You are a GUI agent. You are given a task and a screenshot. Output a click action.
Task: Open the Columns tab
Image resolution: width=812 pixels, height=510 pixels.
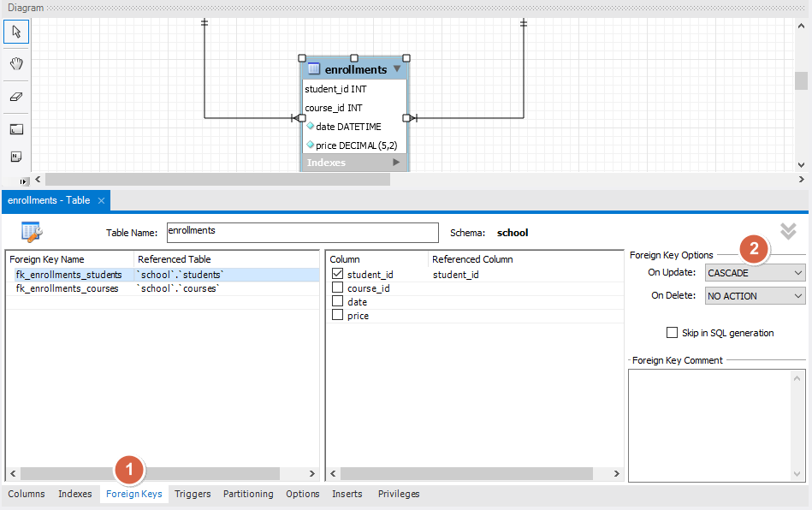tap(27, 494)
